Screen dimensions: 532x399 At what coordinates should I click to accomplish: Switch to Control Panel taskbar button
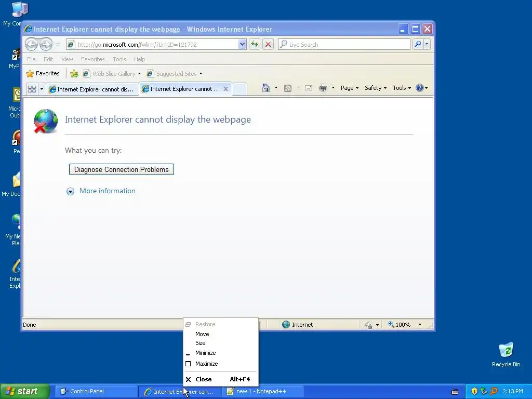tap(96, 391)
